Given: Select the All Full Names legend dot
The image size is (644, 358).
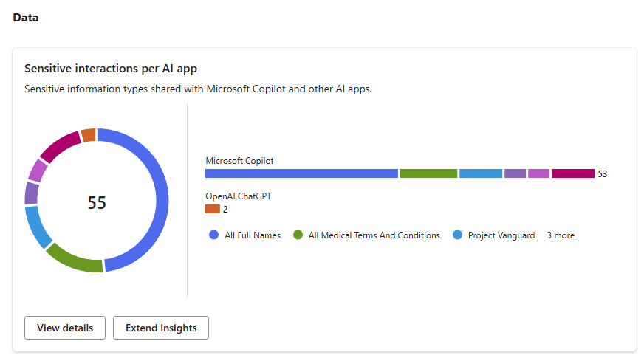Looking at the screenshot, I should tap(213, 235).
